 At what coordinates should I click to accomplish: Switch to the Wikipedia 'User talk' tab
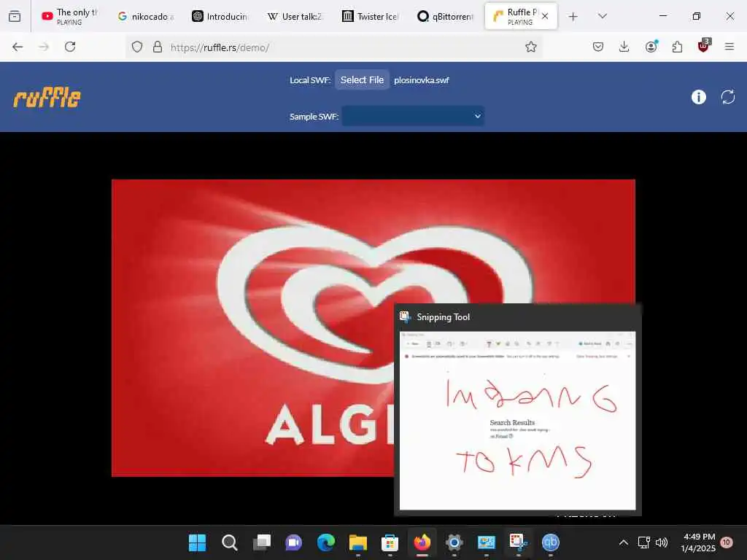[295, 16]
